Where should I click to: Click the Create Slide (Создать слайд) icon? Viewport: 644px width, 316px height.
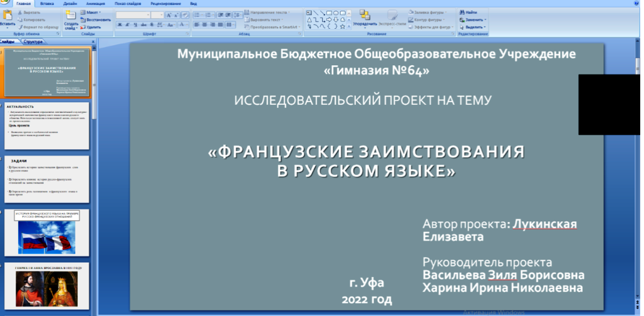[x=70, y=15]
